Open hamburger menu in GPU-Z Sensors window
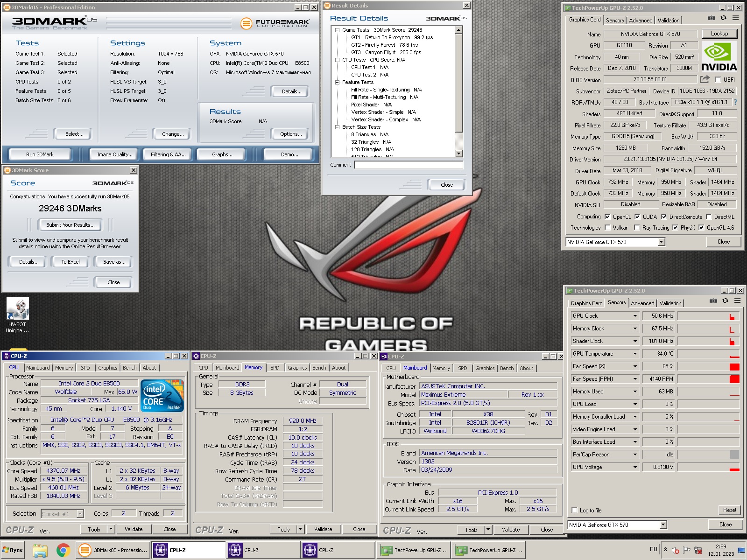This screenshot has height=560, width=747. tap(737, 301)
